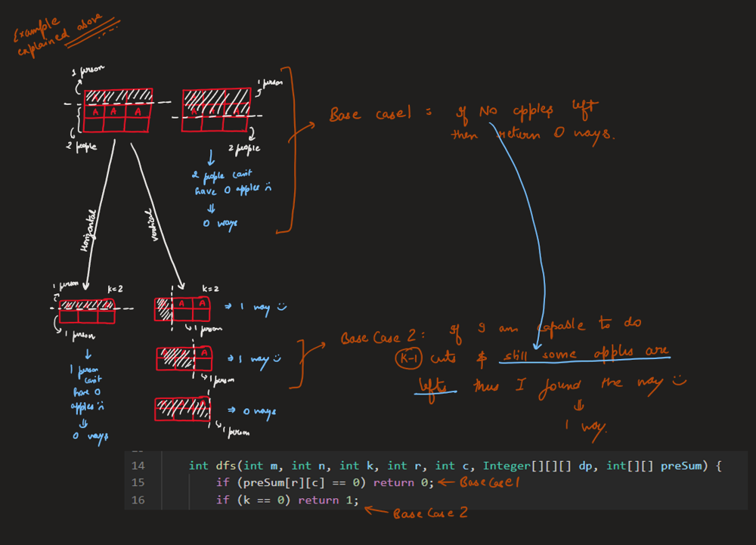The width and height of the screenshot is (756, 545).
Task: Click line number 14 in the code gutter
Action: click(138, 466)
